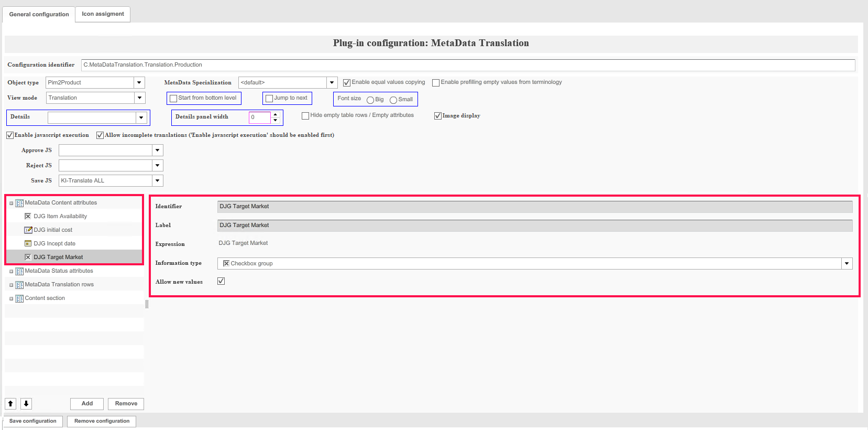Expand MetaData Translation rows node
Screen dimensions: 868x430
pos(12,285)
